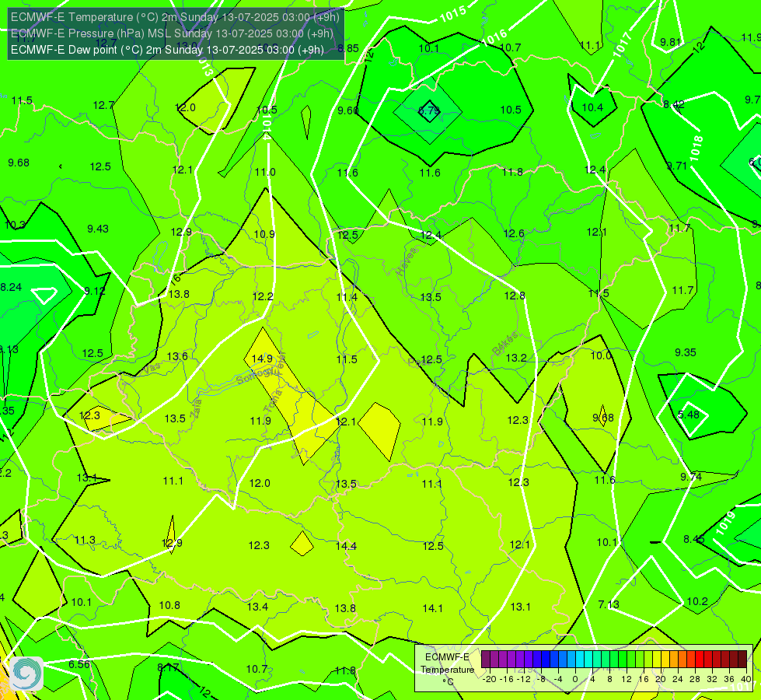Click the 1015 isobar label
This screenshot has width=761, height=700.
(x=453, y=14)
